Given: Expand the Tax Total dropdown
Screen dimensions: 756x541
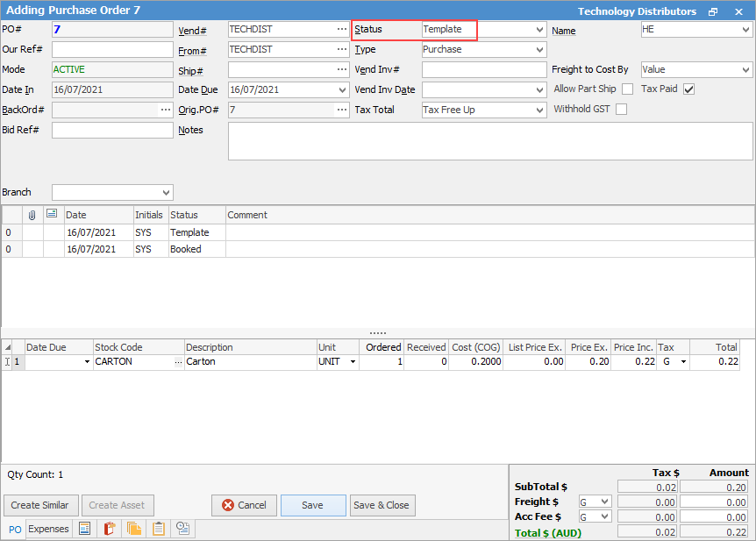Looking at the screenshot, I should coord(539,110).
